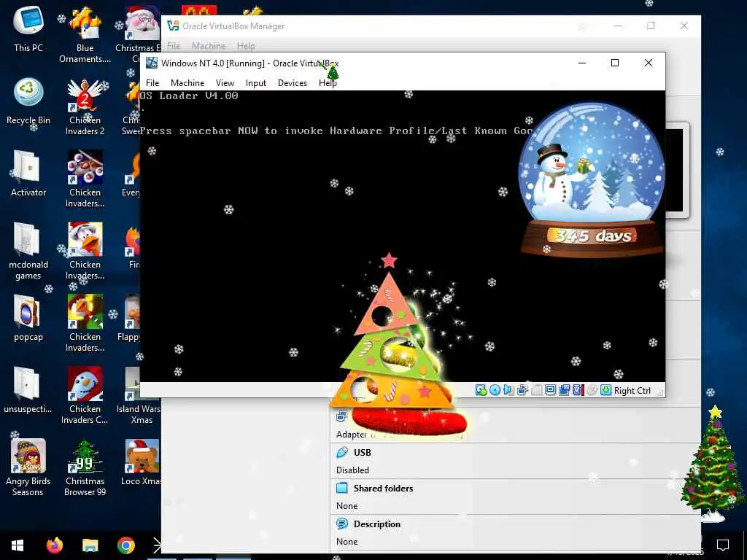The image size is (747, 560).
Task: Open the Input menu of the VM window
Action: point(256,83)
